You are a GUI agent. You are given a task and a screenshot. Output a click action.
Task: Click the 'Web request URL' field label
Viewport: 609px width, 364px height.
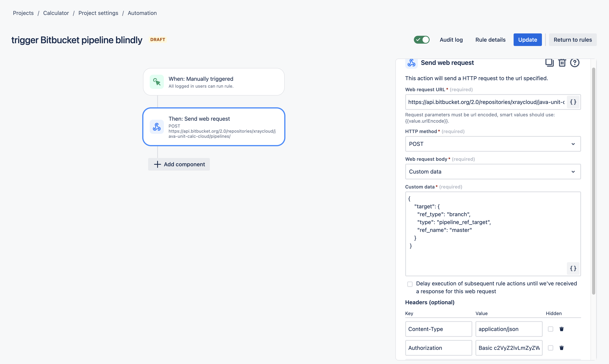click(425, 90)
